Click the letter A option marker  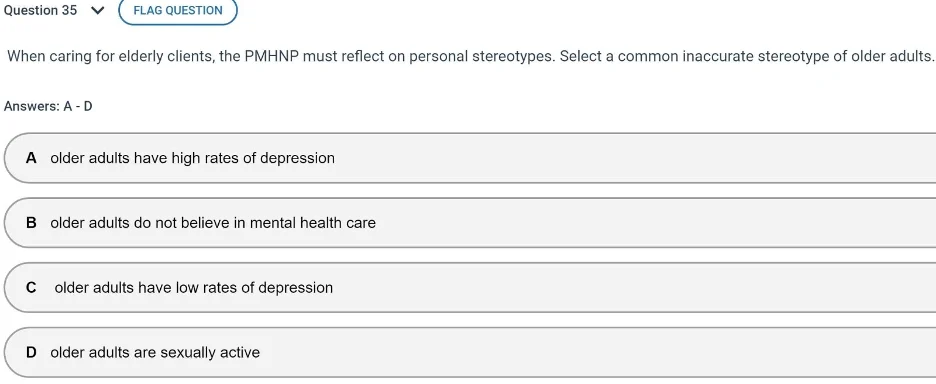(31, 158)
